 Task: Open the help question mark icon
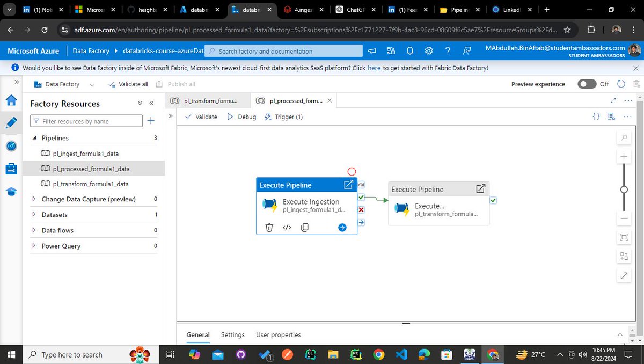click(448, 51)
